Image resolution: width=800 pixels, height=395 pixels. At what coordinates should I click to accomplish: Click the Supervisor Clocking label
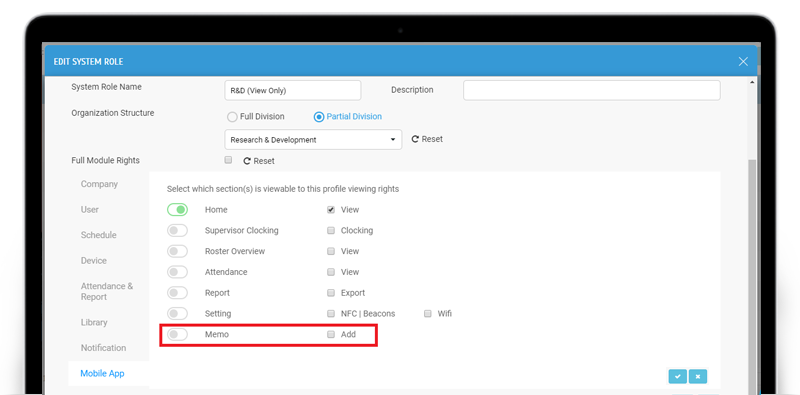point(242,231)
